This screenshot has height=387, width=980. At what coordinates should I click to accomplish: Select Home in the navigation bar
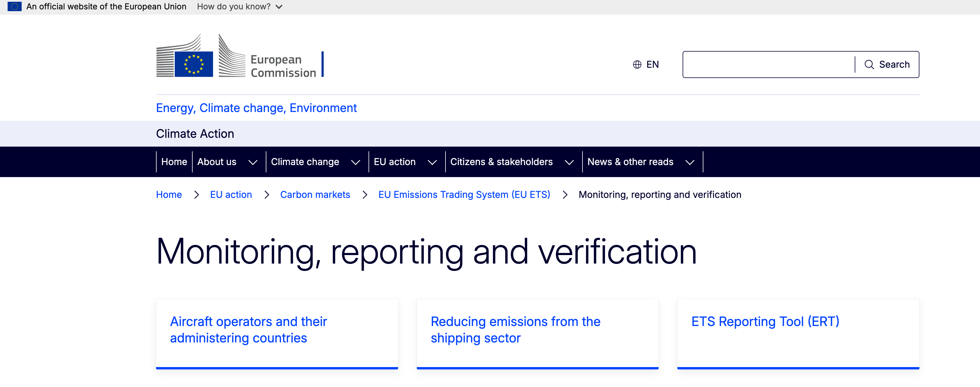(174, 162)
